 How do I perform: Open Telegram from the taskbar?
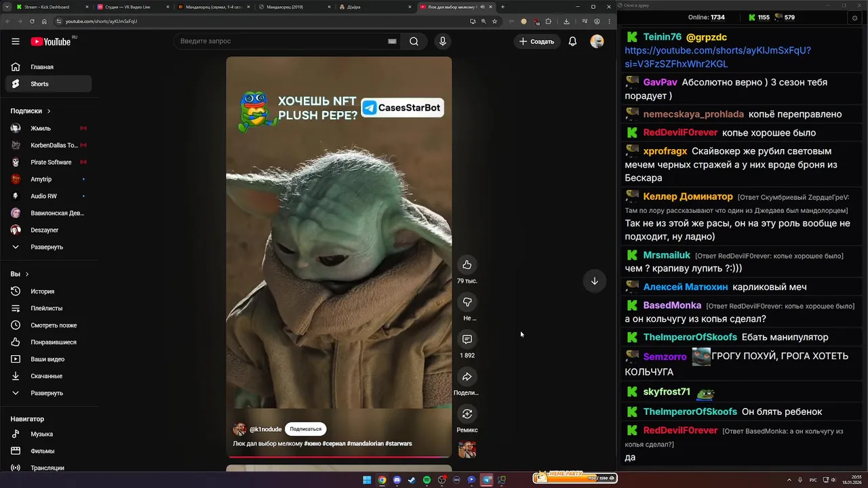pyautogui.click(x=486, y=480)
